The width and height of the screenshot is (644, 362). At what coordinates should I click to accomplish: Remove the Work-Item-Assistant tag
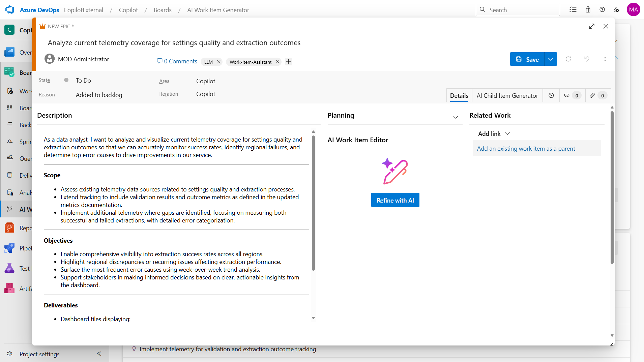coord(277,62)
